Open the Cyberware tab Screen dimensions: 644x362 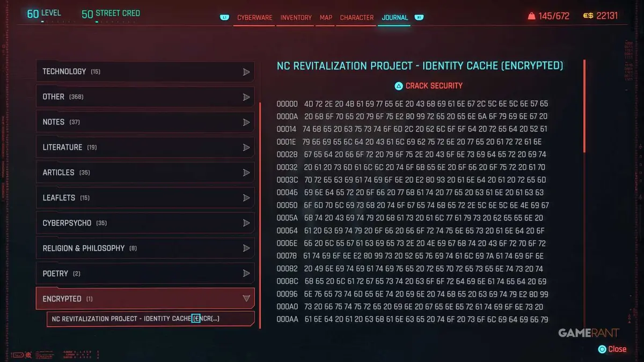254,18
